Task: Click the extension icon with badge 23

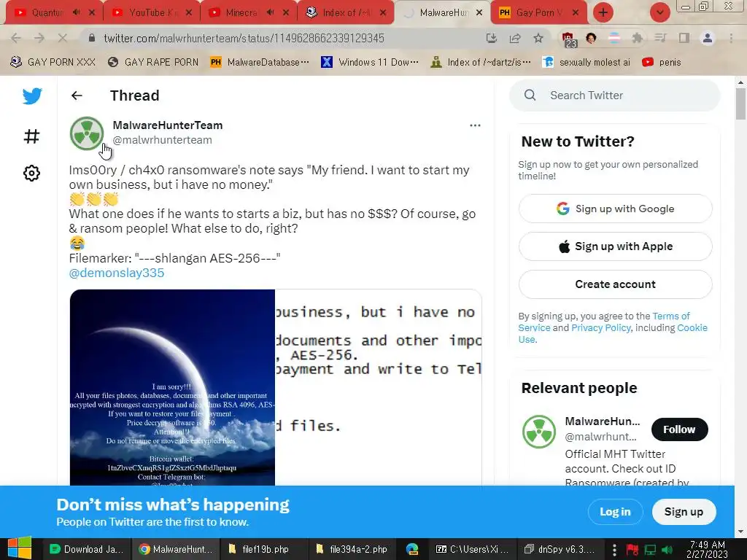Action: pyautogui.click(x=569, y=39)
